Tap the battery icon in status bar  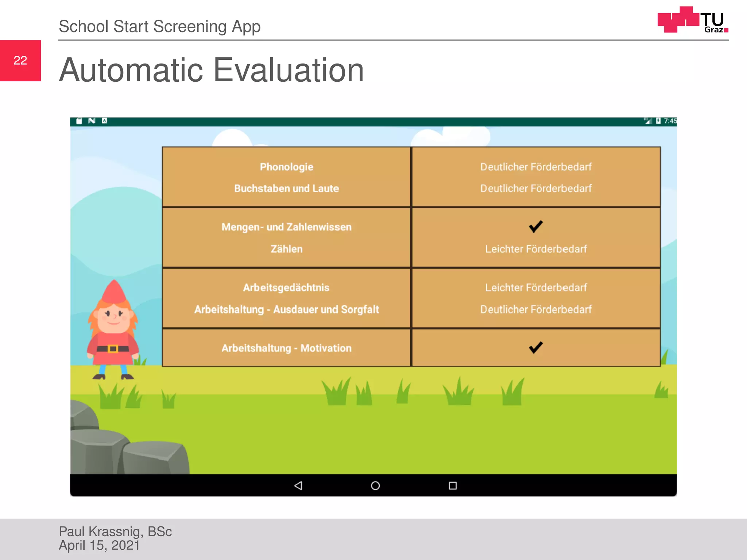pos(658,121)
